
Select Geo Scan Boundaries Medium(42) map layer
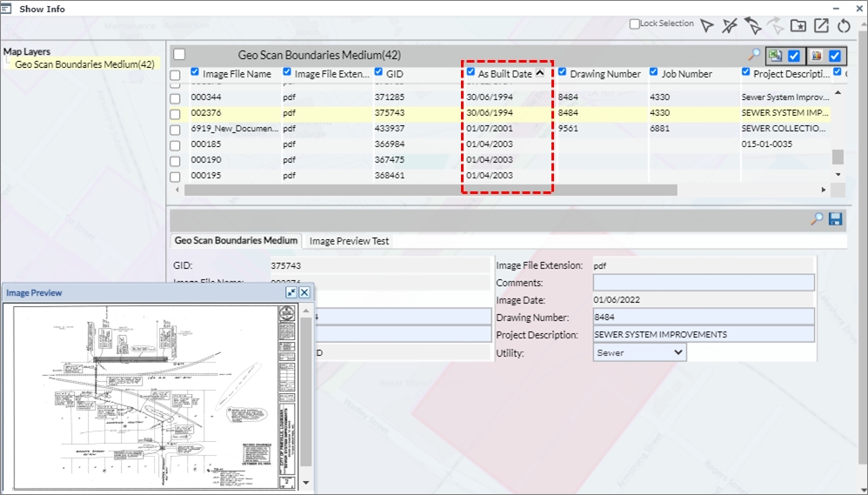coord(84,64)
